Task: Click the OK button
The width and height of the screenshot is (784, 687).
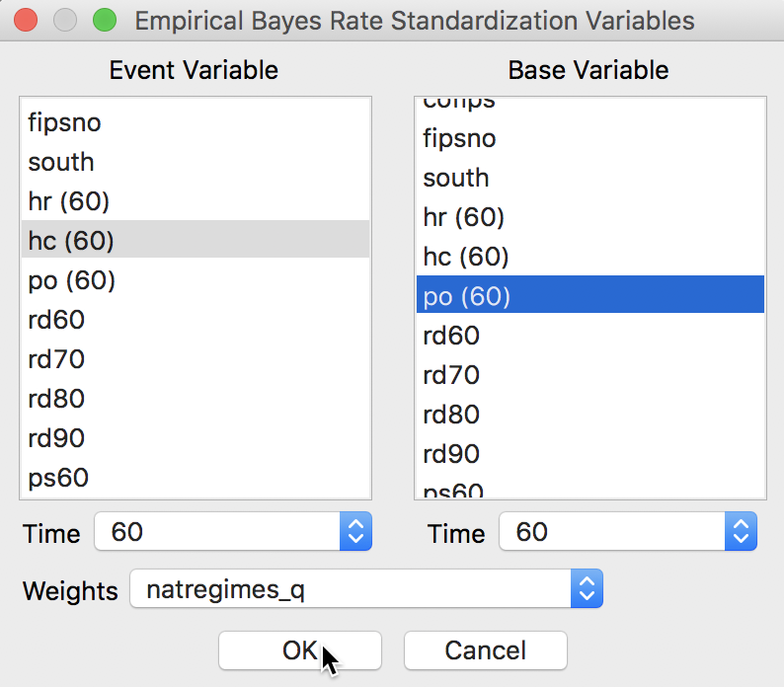Action: 300,650
